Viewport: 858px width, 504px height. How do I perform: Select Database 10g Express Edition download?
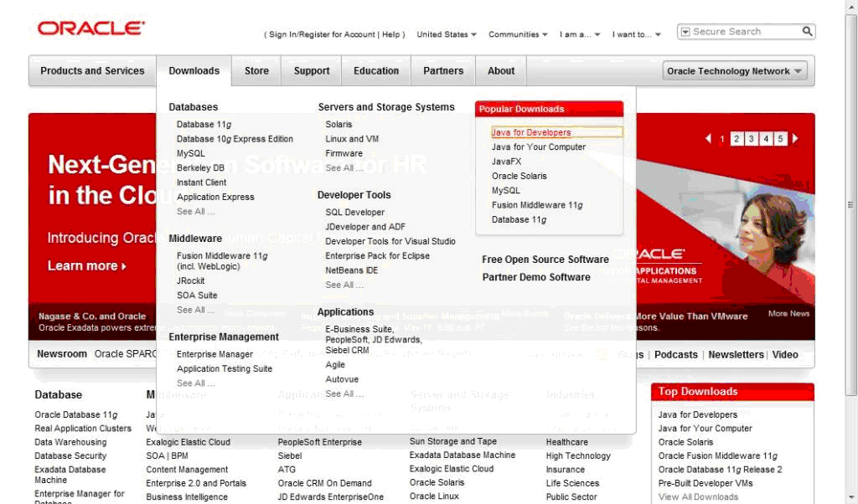pos(235,139)
